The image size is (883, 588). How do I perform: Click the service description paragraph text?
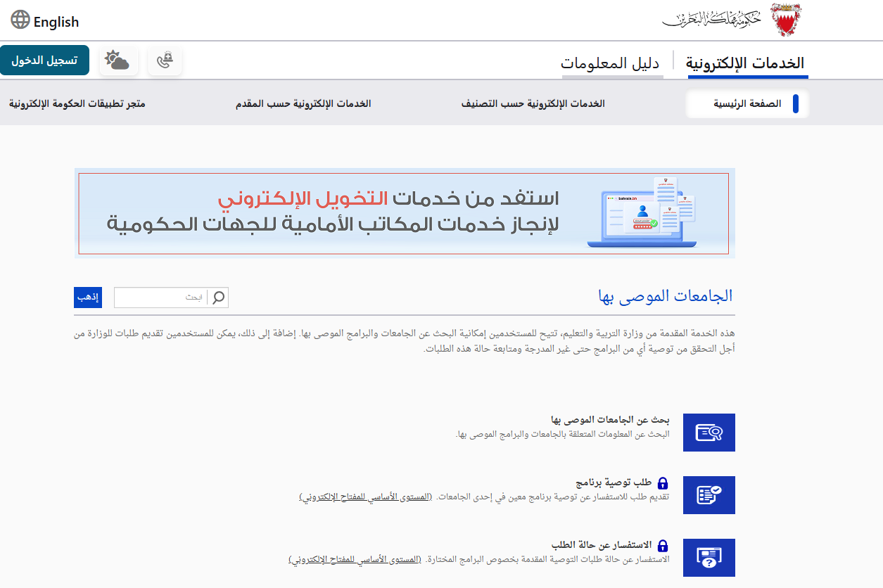tap(405, 340)
